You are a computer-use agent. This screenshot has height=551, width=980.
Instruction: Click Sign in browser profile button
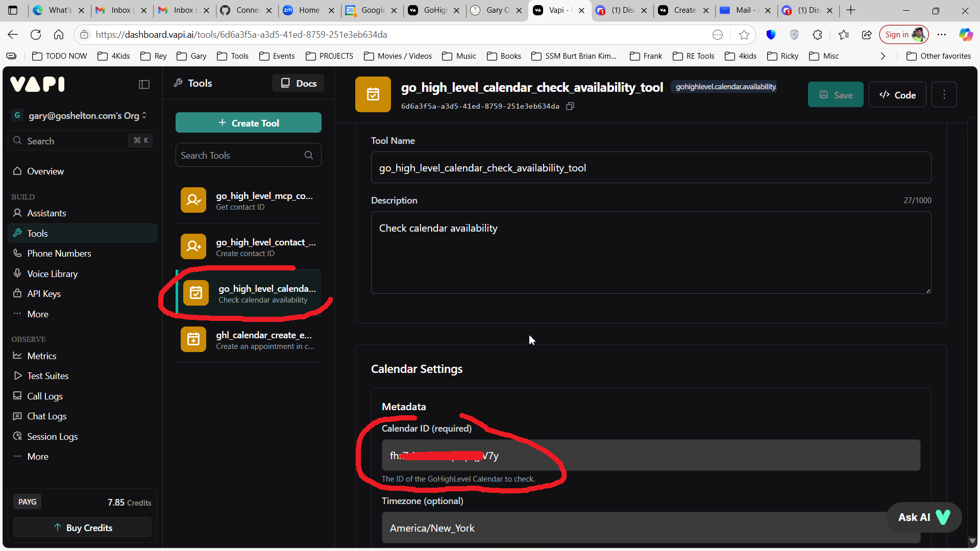[903, 35]
